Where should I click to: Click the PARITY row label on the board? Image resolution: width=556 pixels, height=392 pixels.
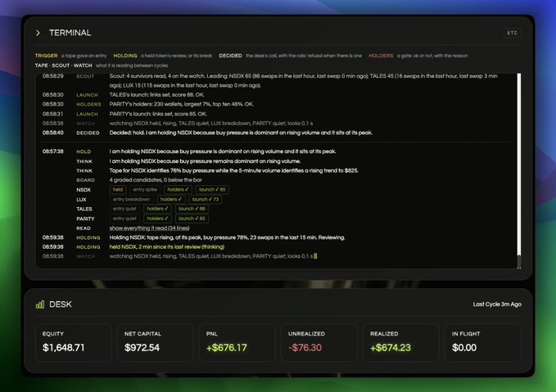tap(85, 219)
